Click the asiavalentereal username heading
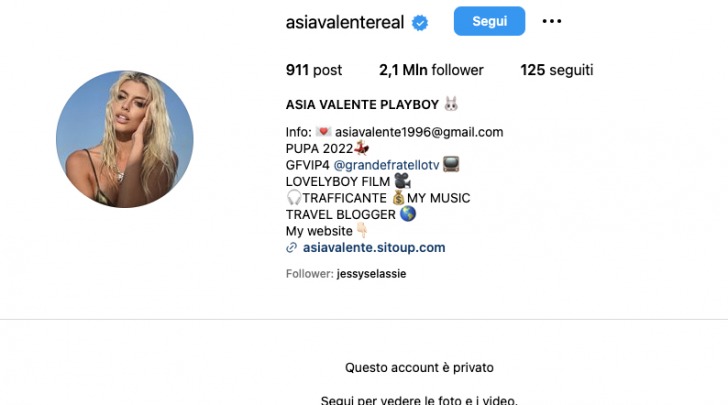This screenshot has height=405, width=728. 345,22
